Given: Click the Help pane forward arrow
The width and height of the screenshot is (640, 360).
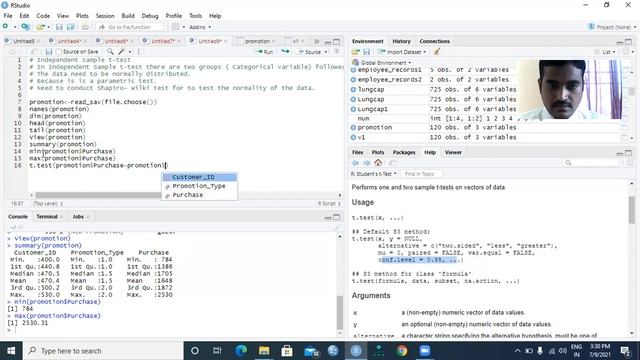Looking at the screenshot, I should pos(367,163).
